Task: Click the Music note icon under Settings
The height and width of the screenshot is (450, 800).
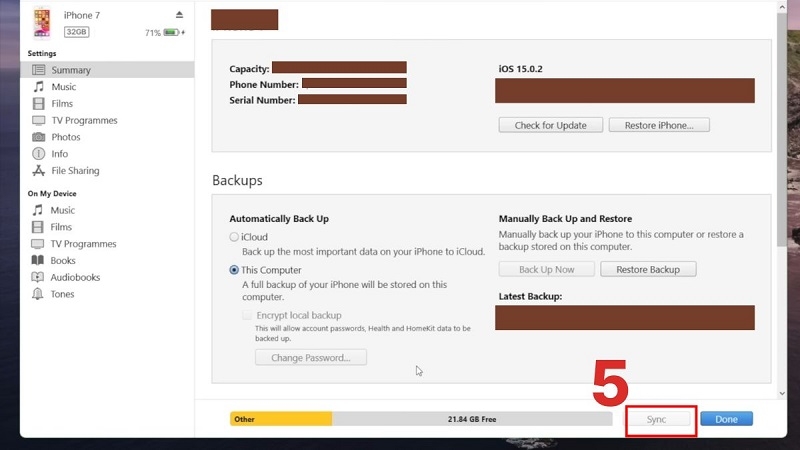Action: pyautogui.click(x=39, y=87)
